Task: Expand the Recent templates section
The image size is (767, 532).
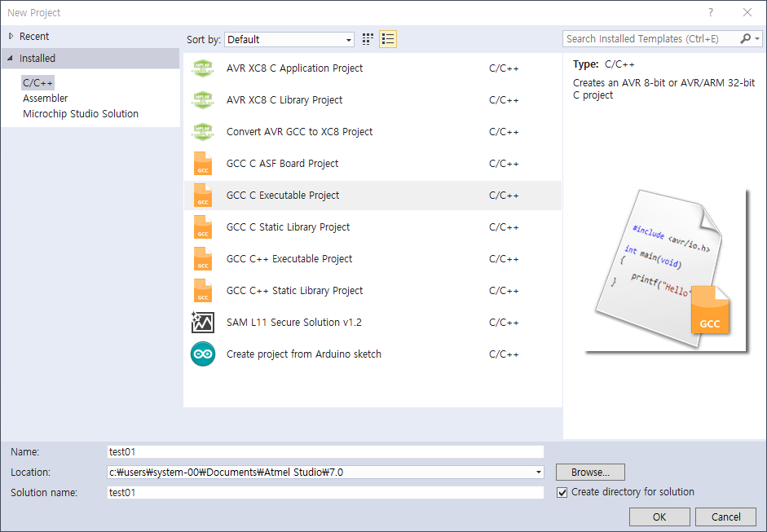Action: click(x=11, y=36)
